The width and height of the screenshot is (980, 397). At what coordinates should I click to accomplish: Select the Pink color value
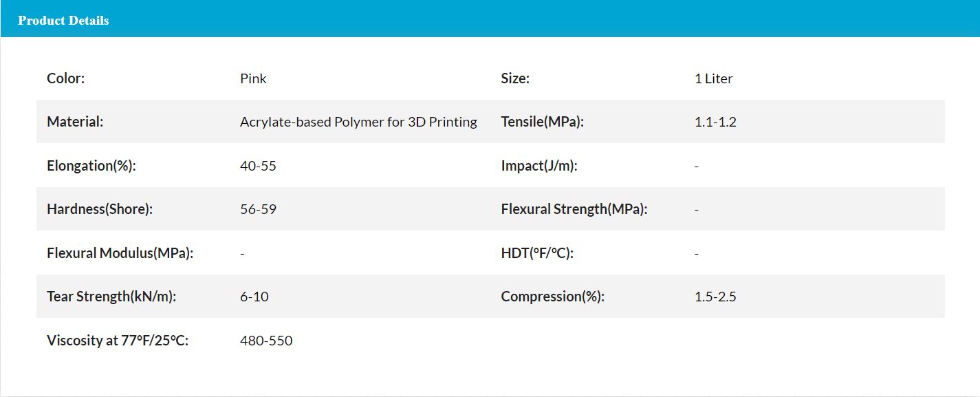253,78
